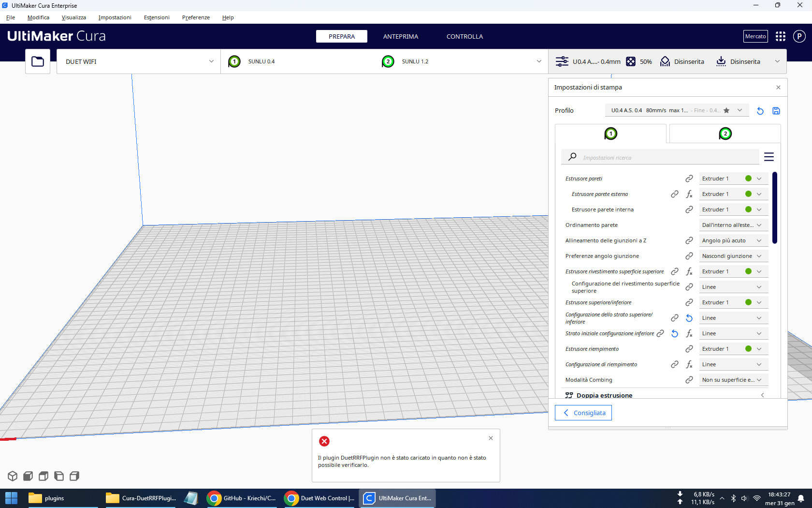This screenshot has width=812, height=508.
Task: Select the 3D perspective view cube icon
Action: pyautogui.click(x=13, y=476)
